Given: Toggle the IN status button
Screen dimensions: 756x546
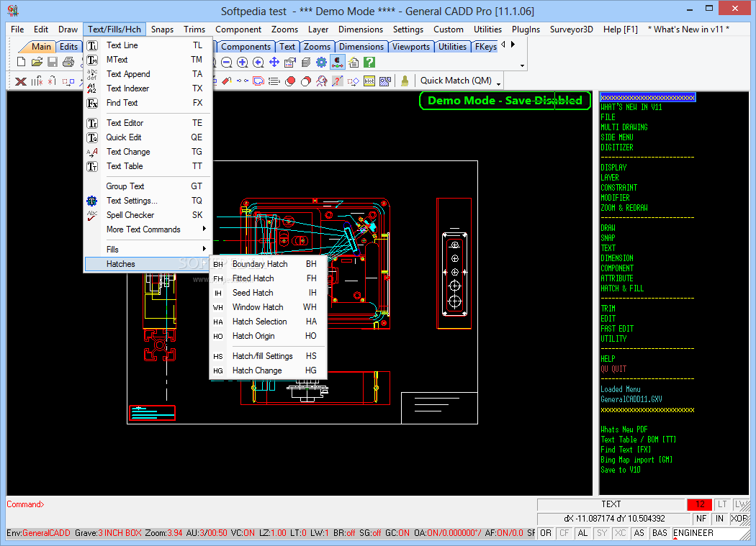Looking at the screenshot, I should pos(719,519).
